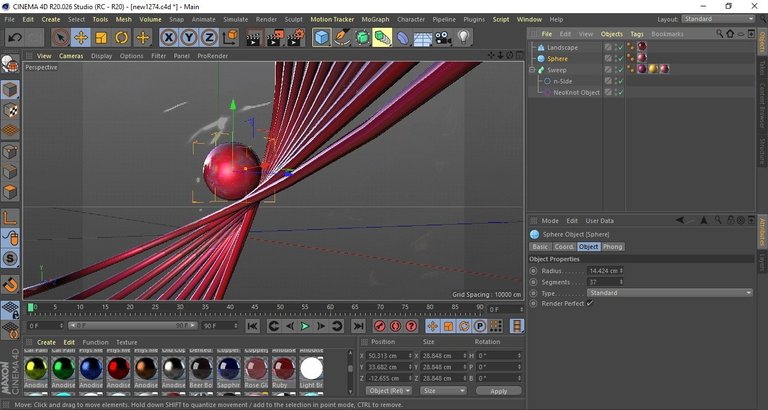Click the Apply button
768x410 pixels.
pyautogui.click(x=499, y=391)
